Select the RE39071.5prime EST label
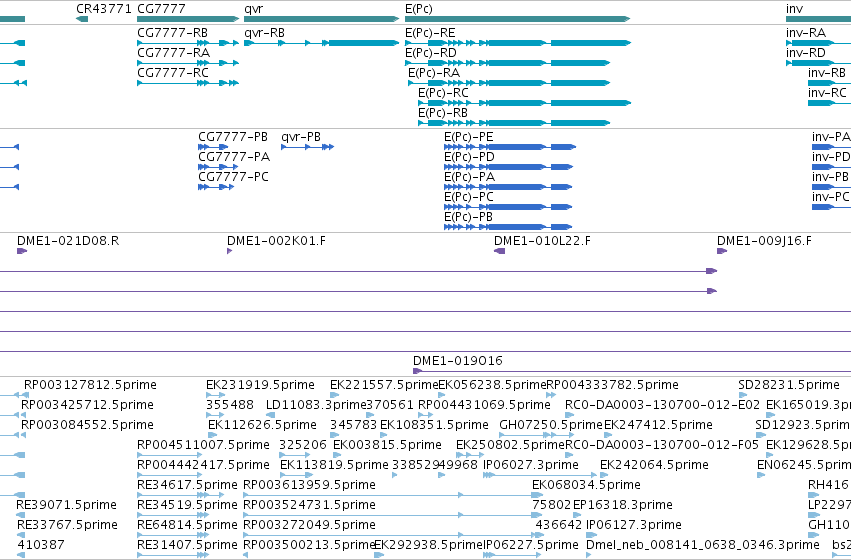 point(66,505)
